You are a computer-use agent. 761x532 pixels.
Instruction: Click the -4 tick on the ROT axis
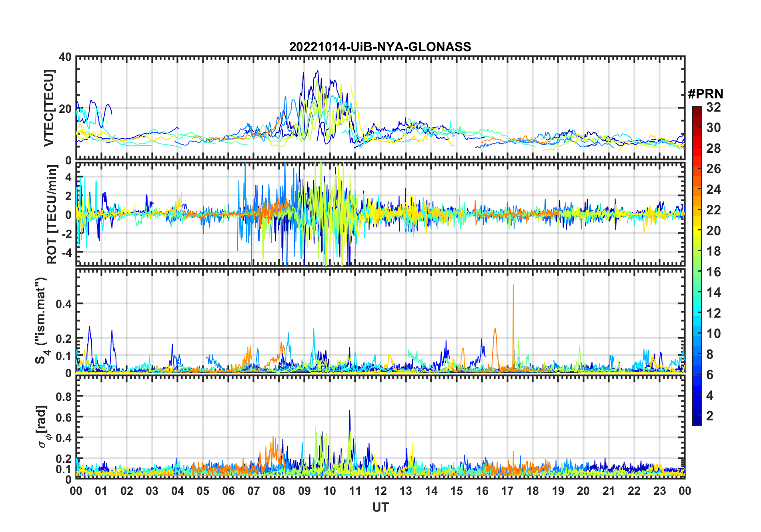pyautogui.click(x=66, y=252)
